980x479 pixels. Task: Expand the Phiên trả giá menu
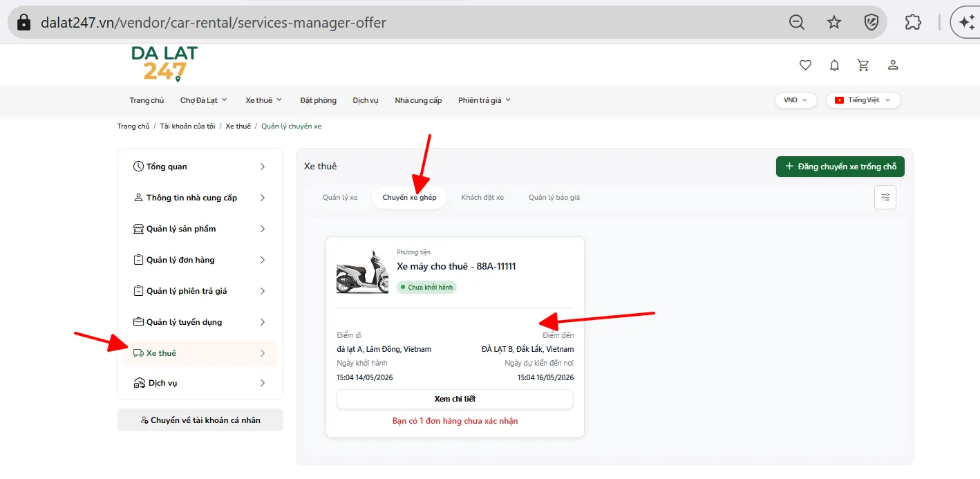click(x=484, y=100)
